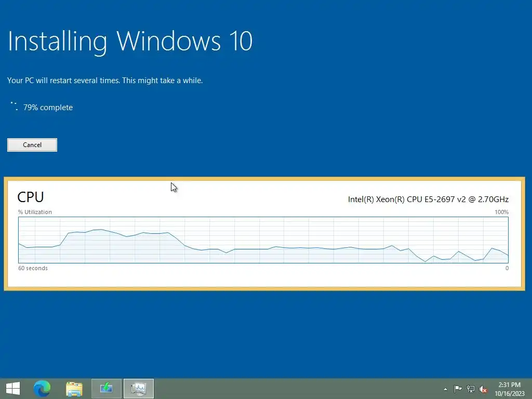Click the Intel Xeon E5-2697 v2 processor name
This screenshot has width=532, height=399.
coord(428,199)
